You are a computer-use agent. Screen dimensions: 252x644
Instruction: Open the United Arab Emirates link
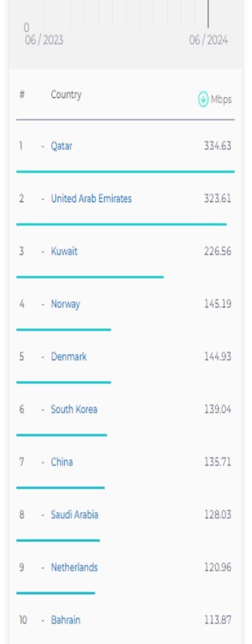pyautogui.click(x=91, y=199)
